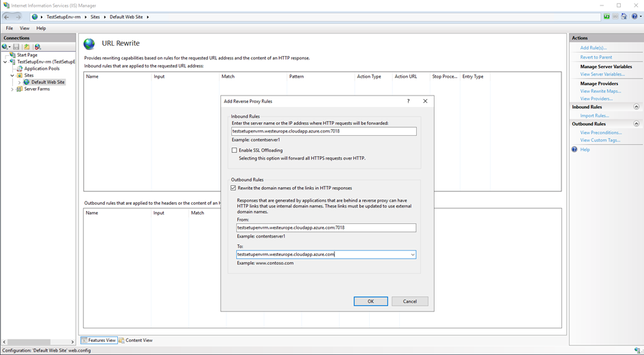Uncheck Rewrite the domain names checkbox
This screenshot has width=644, height=355.
[x=234, y=188]
